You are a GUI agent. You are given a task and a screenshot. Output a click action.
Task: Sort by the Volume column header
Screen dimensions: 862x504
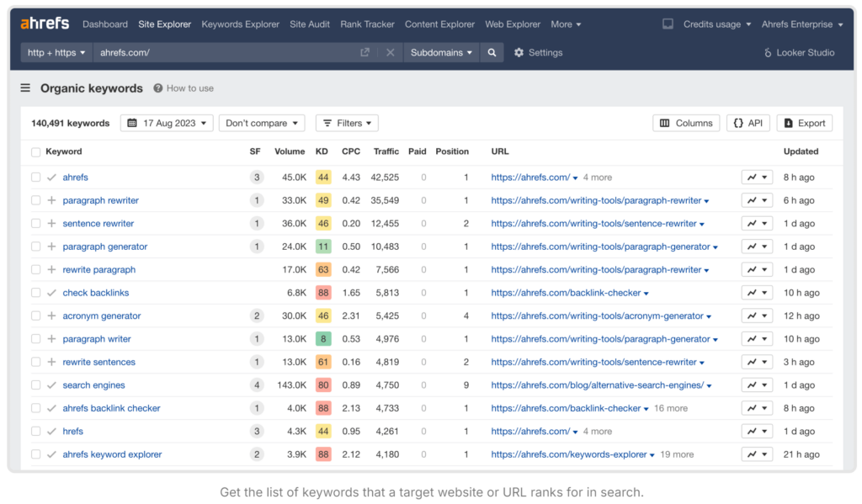(290, 151)
